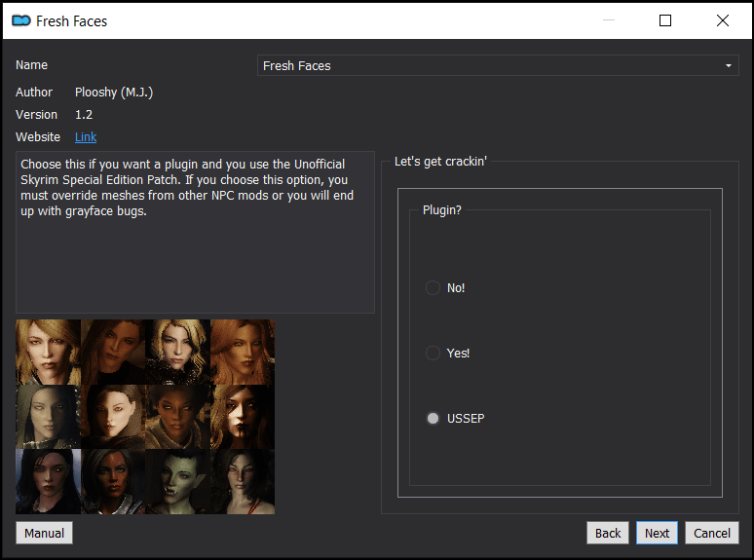Proceed with the Next button
Viewport: 754px width, 560px height.
pyautogui.click(x=657, y=533)
